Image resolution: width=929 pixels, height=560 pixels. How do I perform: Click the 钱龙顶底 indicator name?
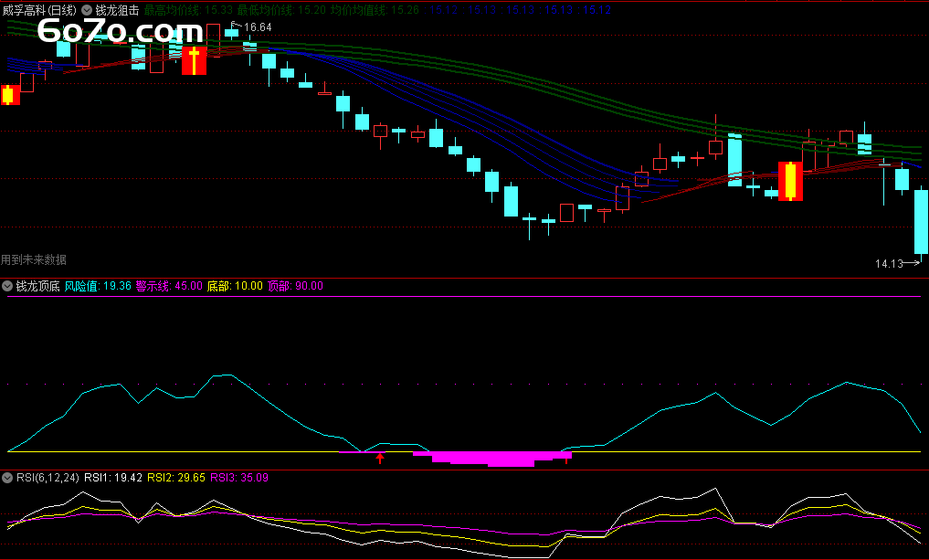pyautogui.click(x=38, y=286)
